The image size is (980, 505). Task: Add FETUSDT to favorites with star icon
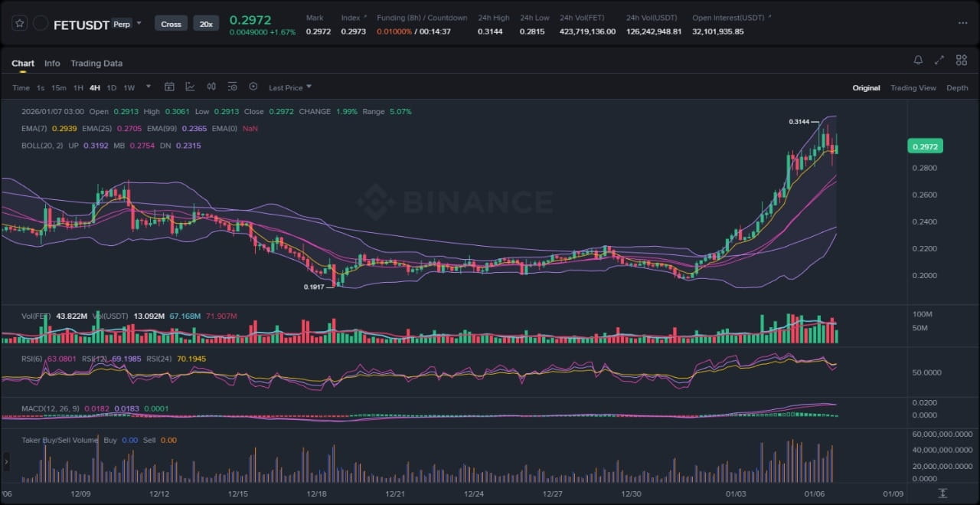point(19,24)
